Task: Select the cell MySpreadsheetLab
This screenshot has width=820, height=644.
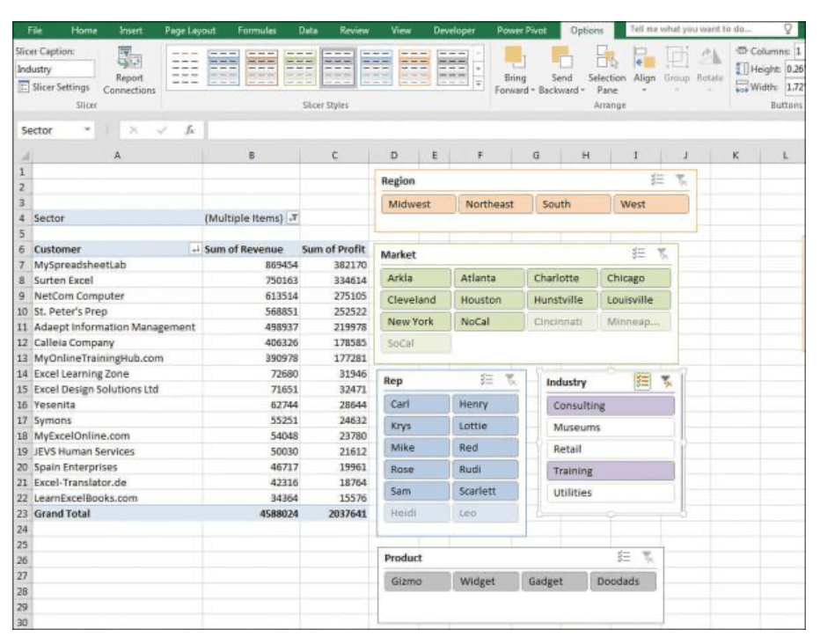Action: pos(117,265)
